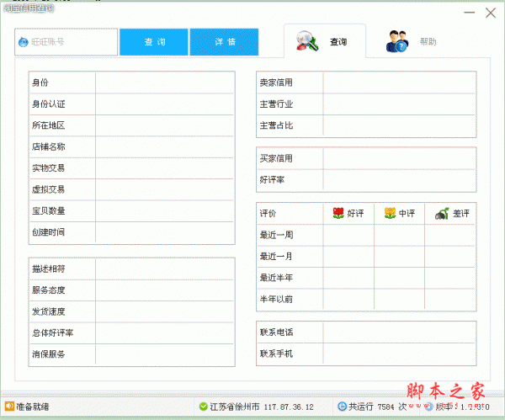Click the green check icon beside 江苏省徐州市
The image size is (505, 420).
pyautogui.click(x=203, y=407)
